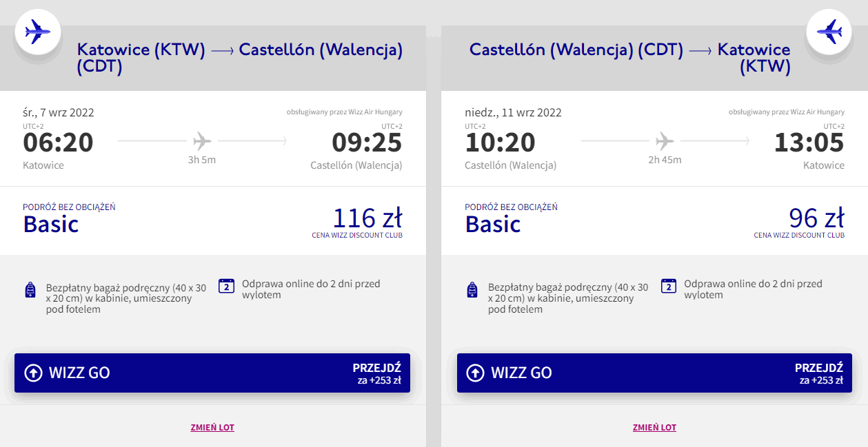Click the return flight plane badge icon
Image resolution: width=868 pixels, height=447 pixels.
click(x=829, y=32)
